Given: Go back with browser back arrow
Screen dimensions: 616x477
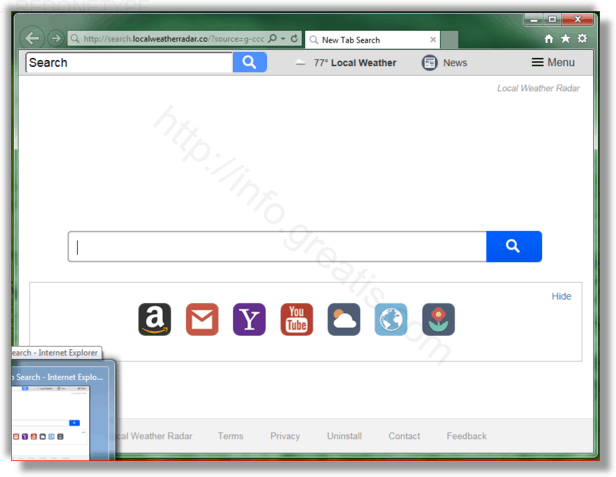Looking at the screenshot, I should (x=32, y=38).
